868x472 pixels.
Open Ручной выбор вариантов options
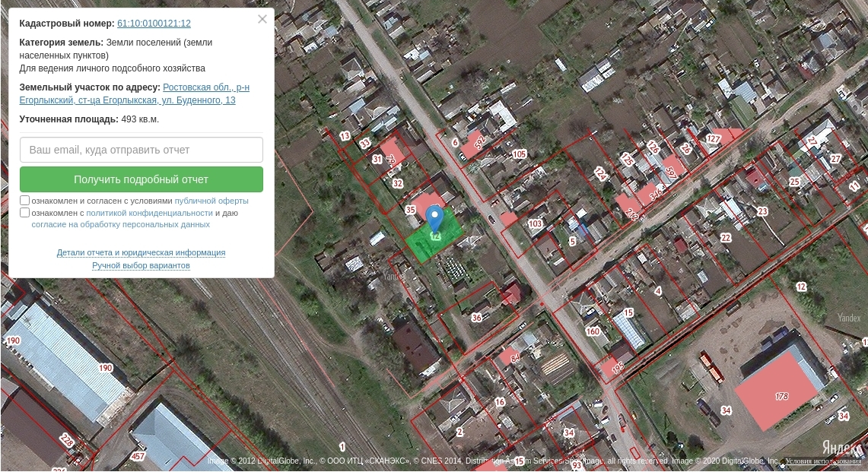[x=141, y=265]
